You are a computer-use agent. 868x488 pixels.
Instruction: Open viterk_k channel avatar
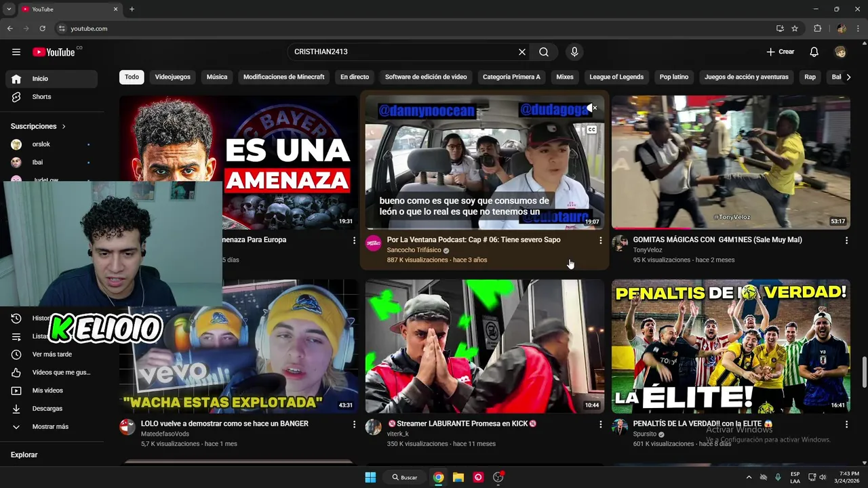point(374,427)
